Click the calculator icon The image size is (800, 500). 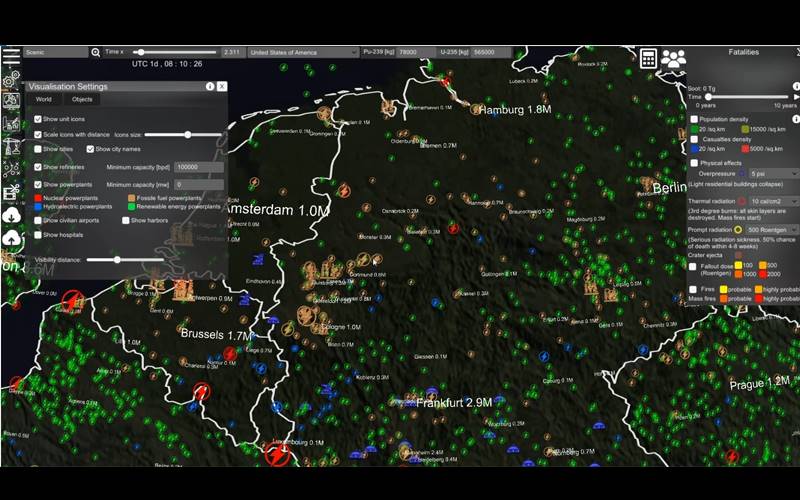(x=648, y=58)
